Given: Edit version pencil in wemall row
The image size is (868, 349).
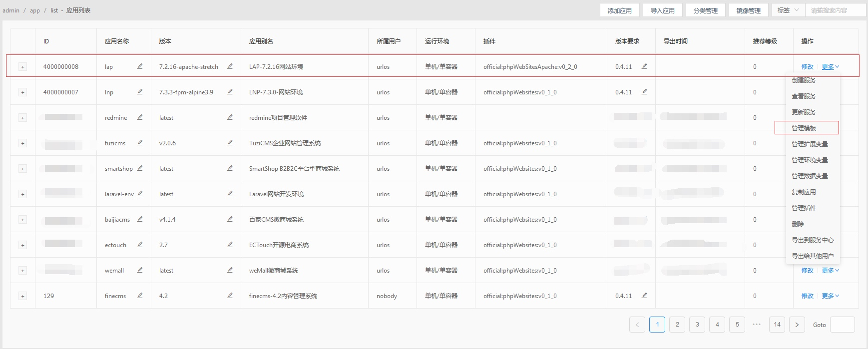Looking at the screenshot, I should pyautogui.click(x=230, y=270).
